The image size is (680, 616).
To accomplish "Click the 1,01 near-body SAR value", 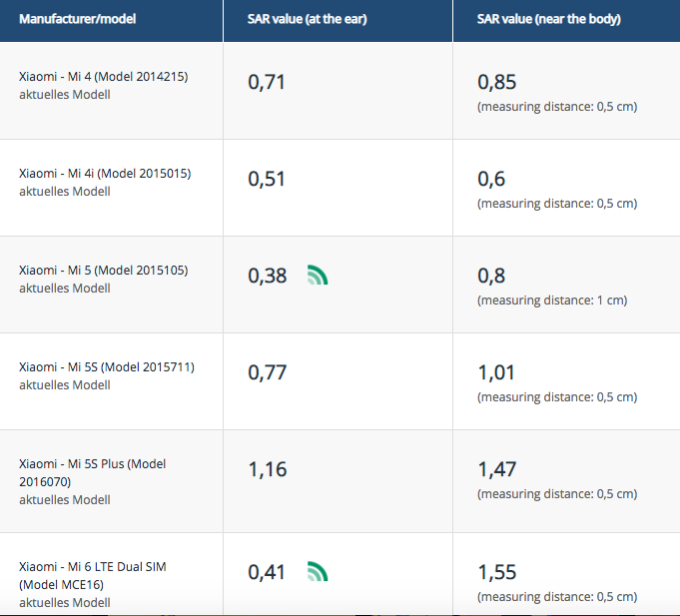I will click(497, 372).
